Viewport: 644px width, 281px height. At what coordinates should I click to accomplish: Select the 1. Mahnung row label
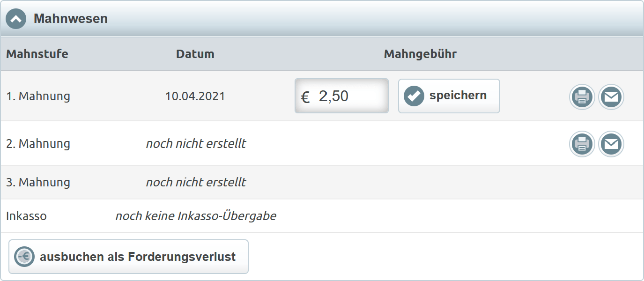(38, 96)
